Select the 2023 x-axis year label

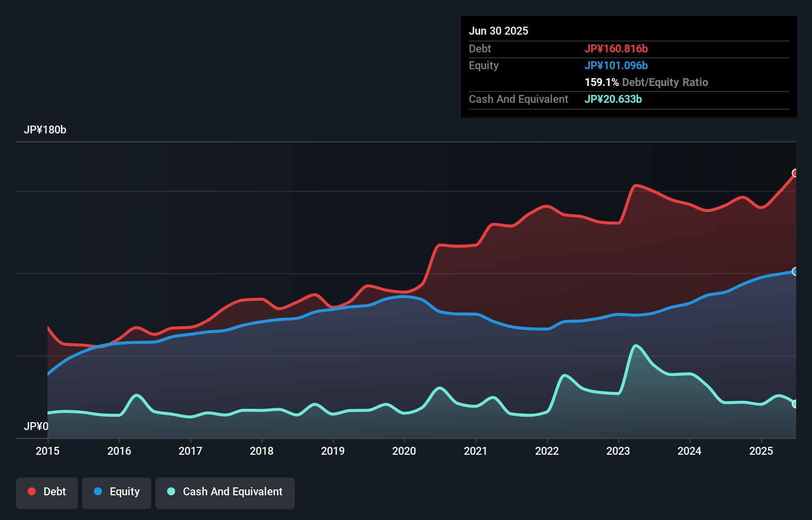618,451
